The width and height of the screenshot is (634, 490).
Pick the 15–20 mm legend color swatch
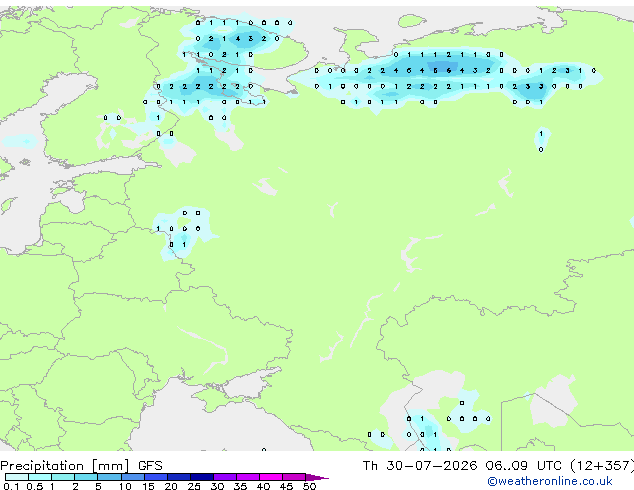coord(156,477)
